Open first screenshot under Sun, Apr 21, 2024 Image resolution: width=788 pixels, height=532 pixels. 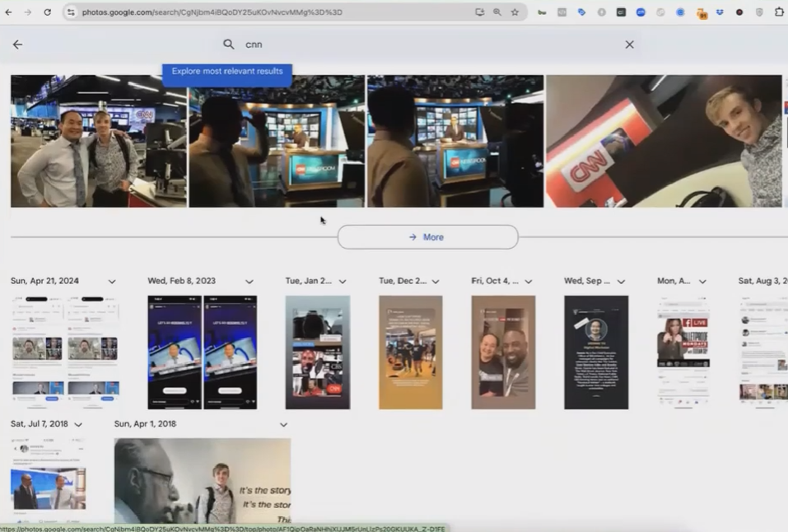[x=38, y=352]
